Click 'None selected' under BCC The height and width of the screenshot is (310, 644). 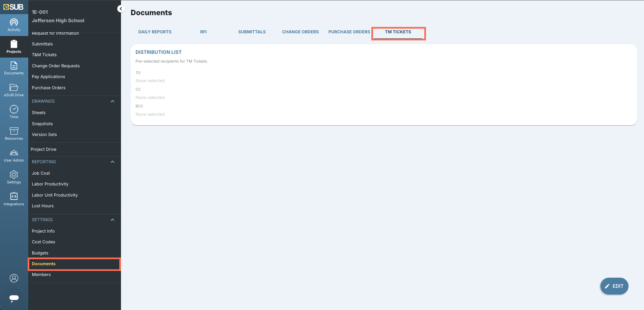[x=150, y=114]
